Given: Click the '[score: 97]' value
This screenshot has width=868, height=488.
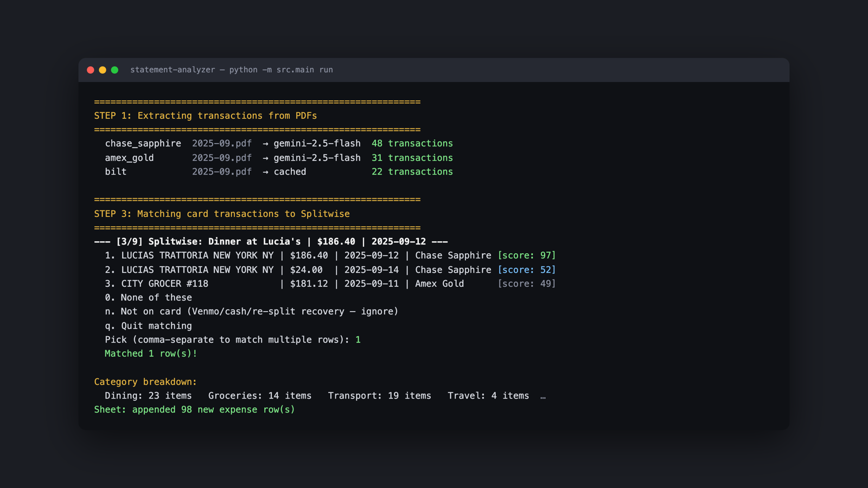Looking at the screenshot, I should [527, 255].
